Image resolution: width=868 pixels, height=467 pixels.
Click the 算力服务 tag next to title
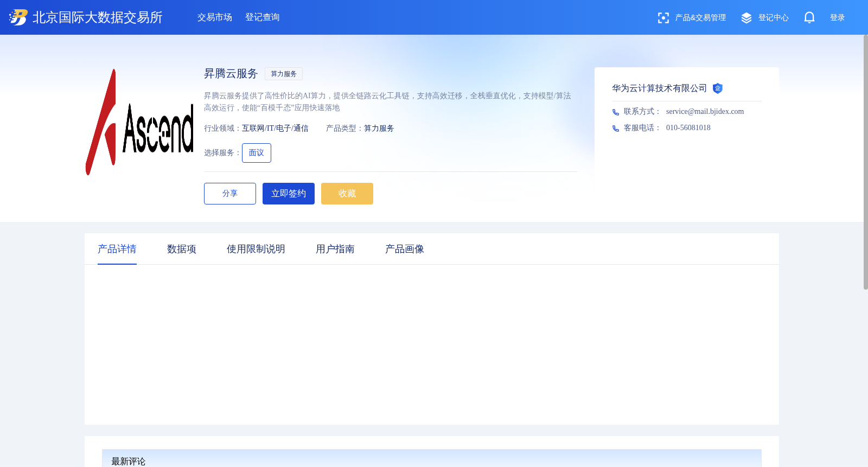[x=284, y=74]
